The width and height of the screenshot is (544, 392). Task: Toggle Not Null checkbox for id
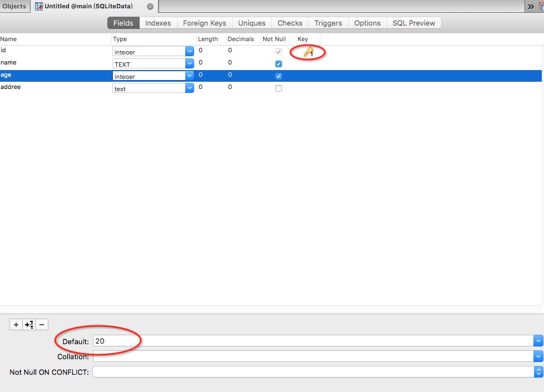point(279,52)
